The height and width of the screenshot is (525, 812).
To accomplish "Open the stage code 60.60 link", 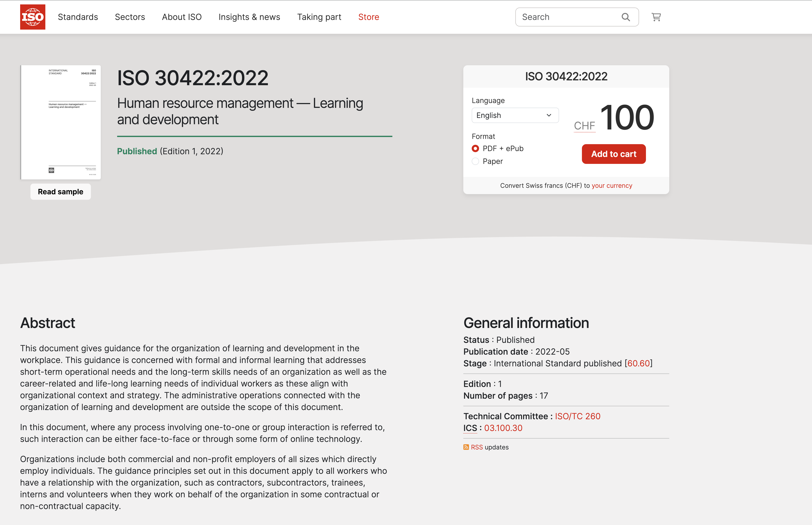I will click(x=638, y=363).
